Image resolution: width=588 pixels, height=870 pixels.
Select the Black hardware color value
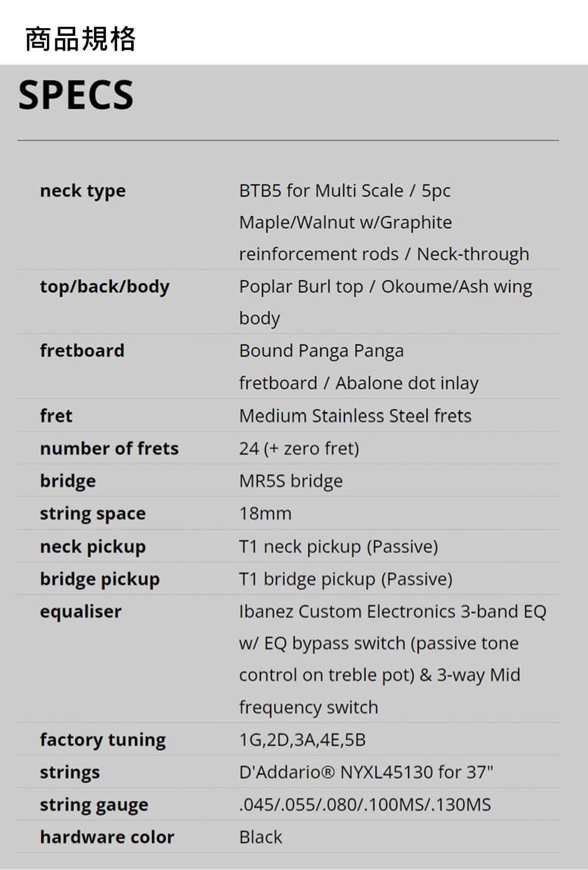tap(260, 837)
